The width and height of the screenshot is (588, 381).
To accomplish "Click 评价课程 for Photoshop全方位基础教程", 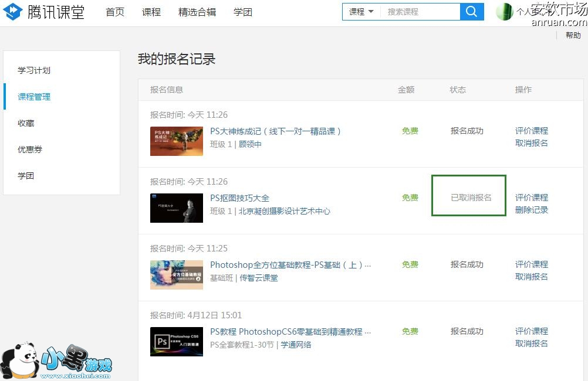I will coord(531,264).
